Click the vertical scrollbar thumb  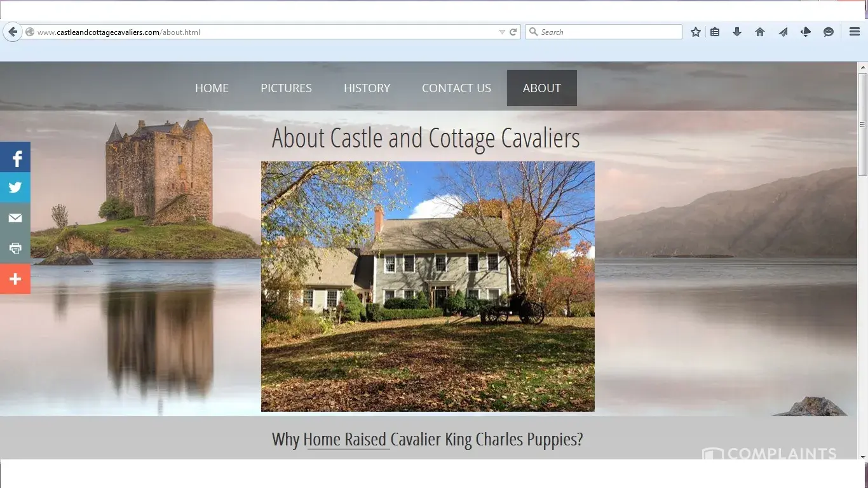[x=862, y=124]
